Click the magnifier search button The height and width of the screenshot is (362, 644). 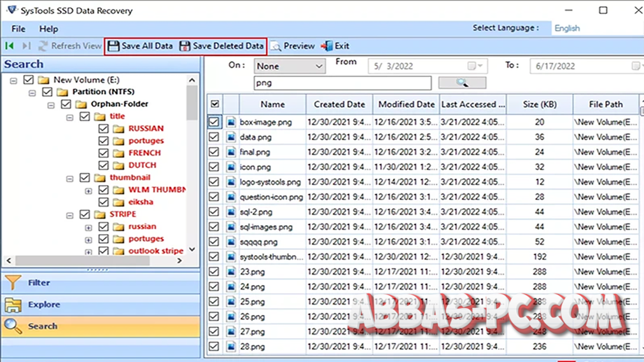tap(462, 83)
